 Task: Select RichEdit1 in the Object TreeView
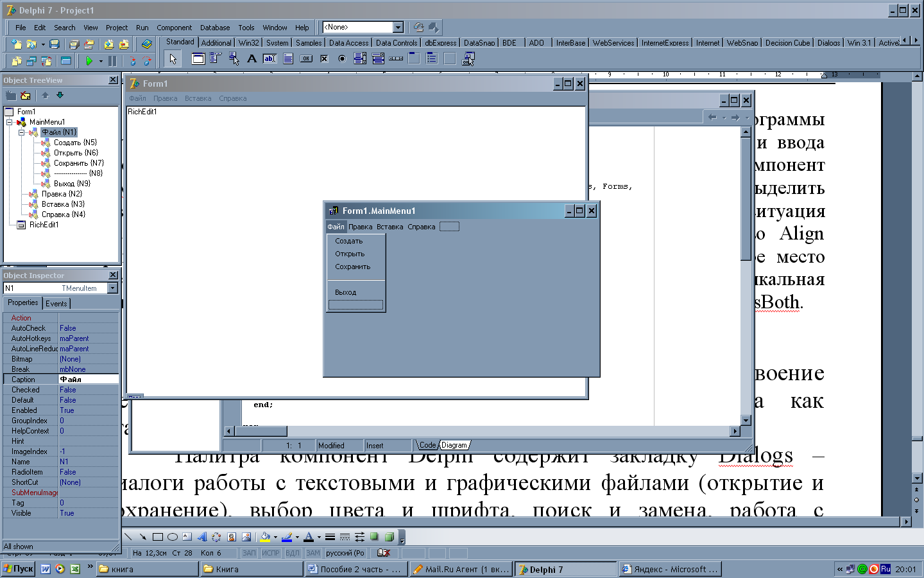44,225
